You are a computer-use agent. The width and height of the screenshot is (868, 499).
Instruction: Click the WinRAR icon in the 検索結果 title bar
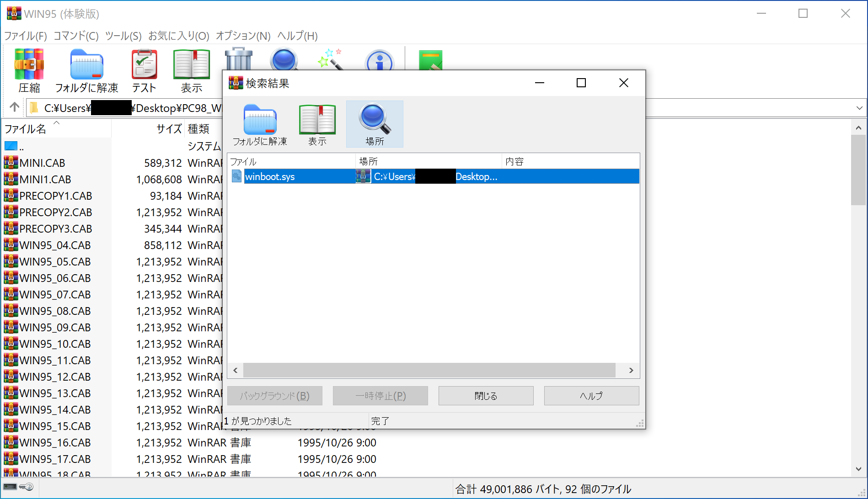coord(236,83)
